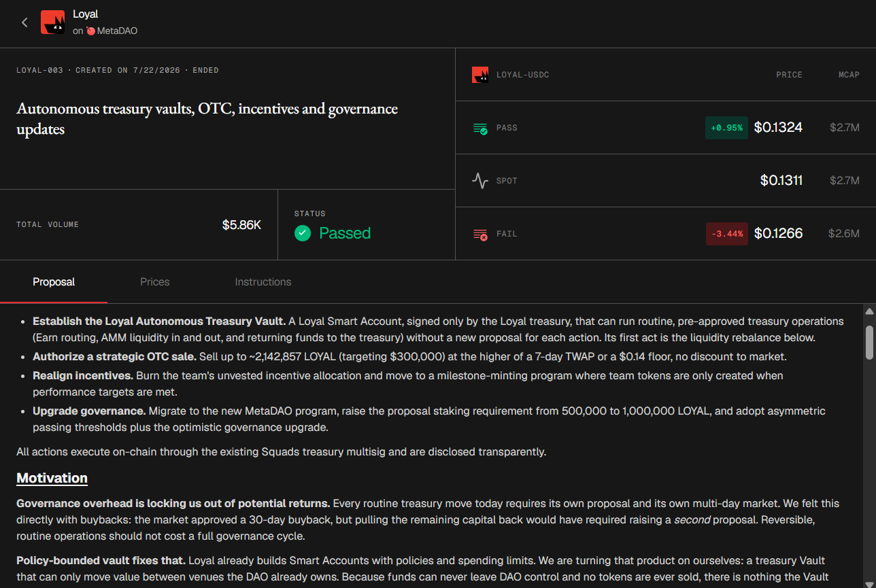Click the PRICE column header
The width and height of the screenshot is (876, 588).
coord(789,75)
